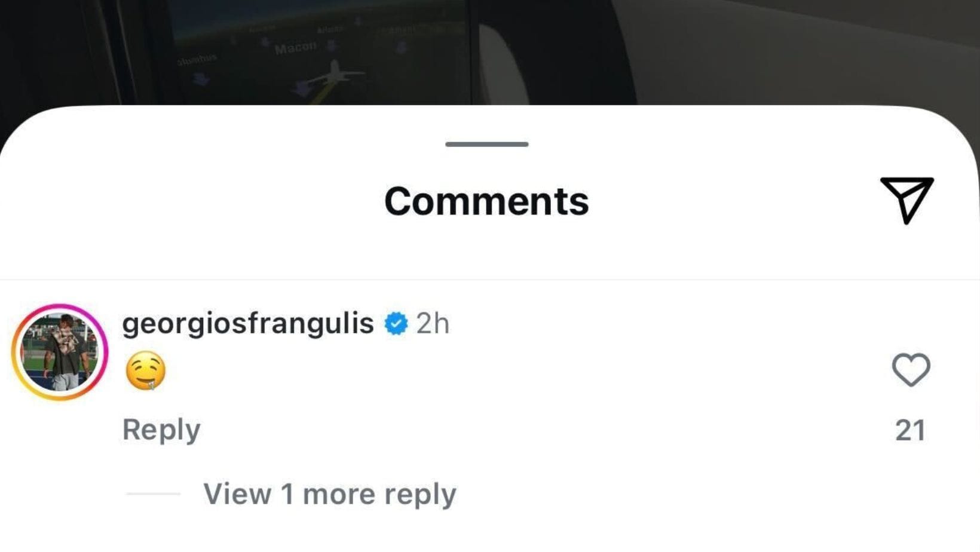This screenshot has width=980, height=552.
Task: Like georgiosfrangulis's comment with the heart
Action: tap(910, 370)
